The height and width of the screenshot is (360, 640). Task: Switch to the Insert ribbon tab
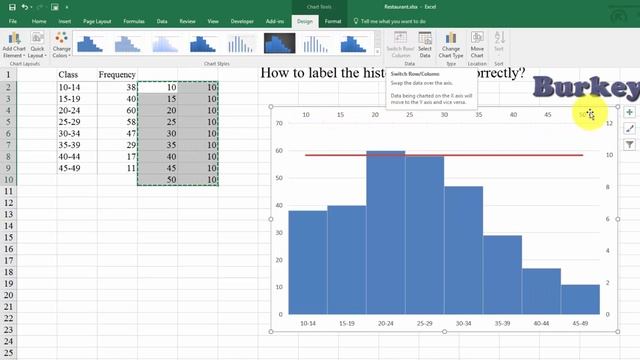(x=64, y=21)
